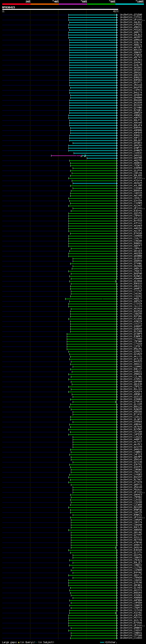Open entry UniRef100_A6EEJ7

pos(131,299)
